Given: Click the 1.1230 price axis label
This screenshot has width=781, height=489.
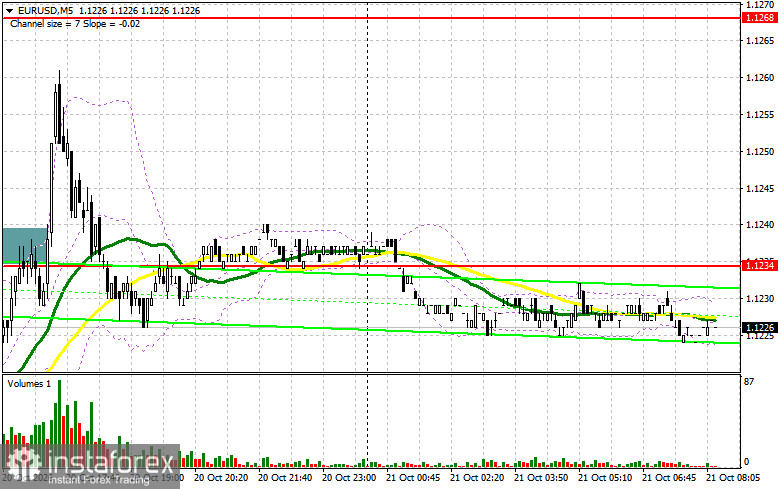Looking at the screenshot, I should 760,299.
